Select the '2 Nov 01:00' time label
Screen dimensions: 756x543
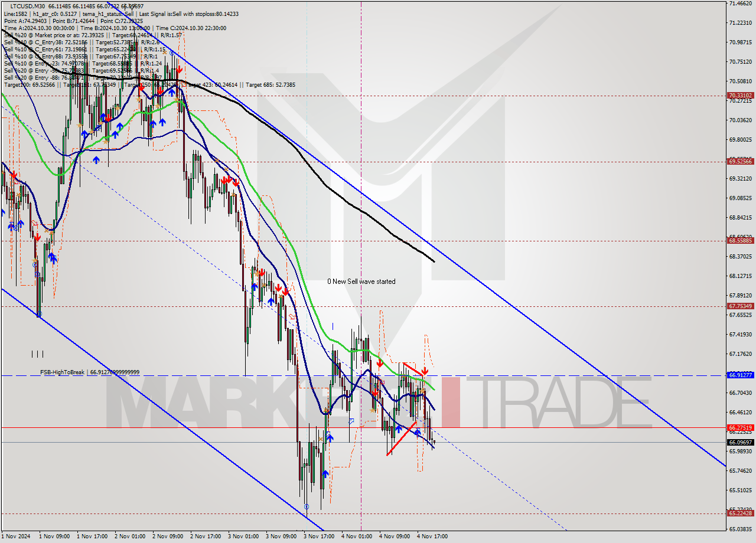pyautogui.click(x=130, y=537)
